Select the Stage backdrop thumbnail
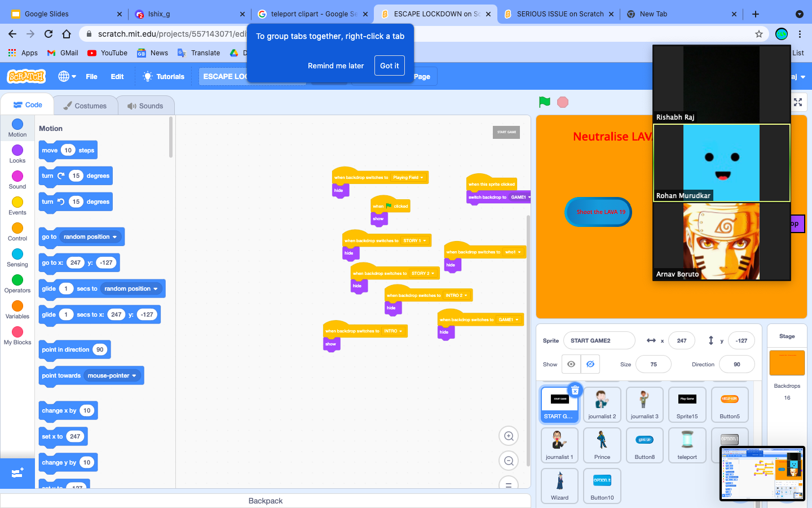This screenshot has height=508, width=812. coord(787,362)
